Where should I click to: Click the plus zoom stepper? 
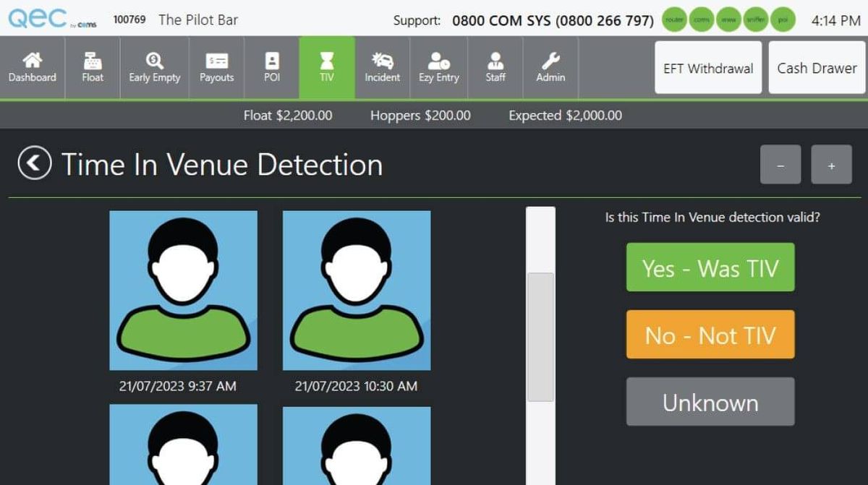[x=831, y=164]
